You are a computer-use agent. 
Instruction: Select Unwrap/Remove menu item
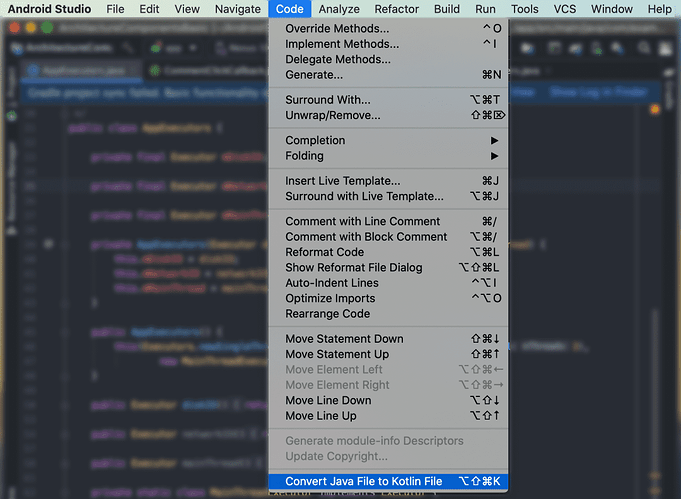(x=333, y=116)
